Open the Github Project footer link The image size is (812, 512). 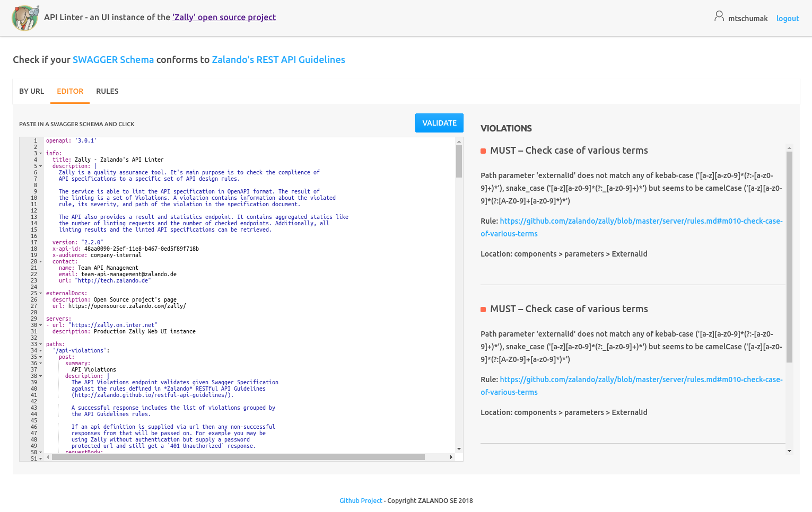click(361, 501)
